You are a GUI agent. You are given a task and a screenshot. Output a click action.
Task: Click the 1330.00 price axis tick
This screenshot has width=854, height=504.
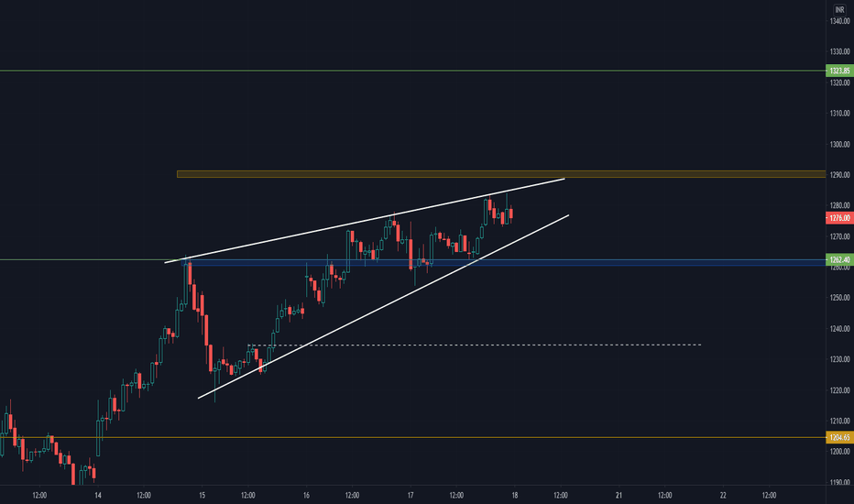pos(839,51)
